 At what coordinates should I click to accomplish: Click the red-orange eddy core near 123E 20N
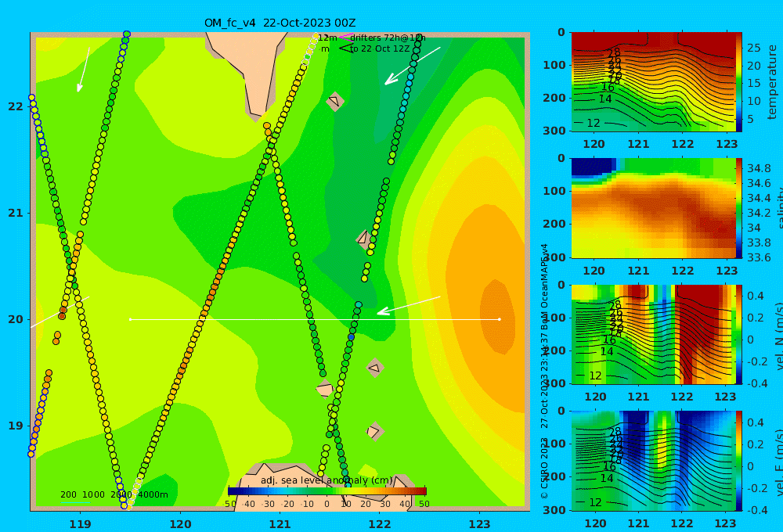[x=497, y=318]
